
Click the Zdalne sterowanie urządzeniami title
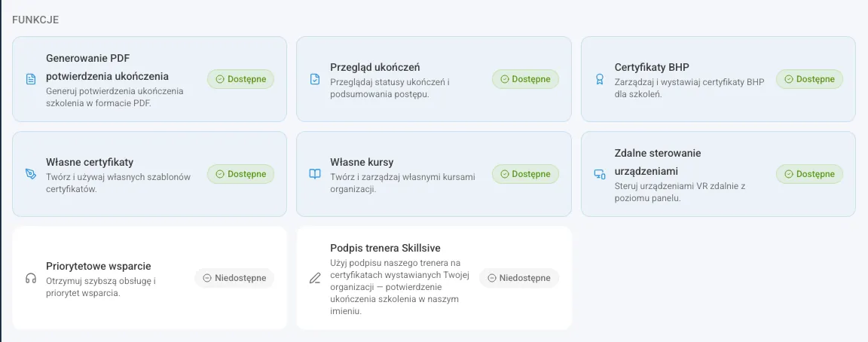point(659,162)
